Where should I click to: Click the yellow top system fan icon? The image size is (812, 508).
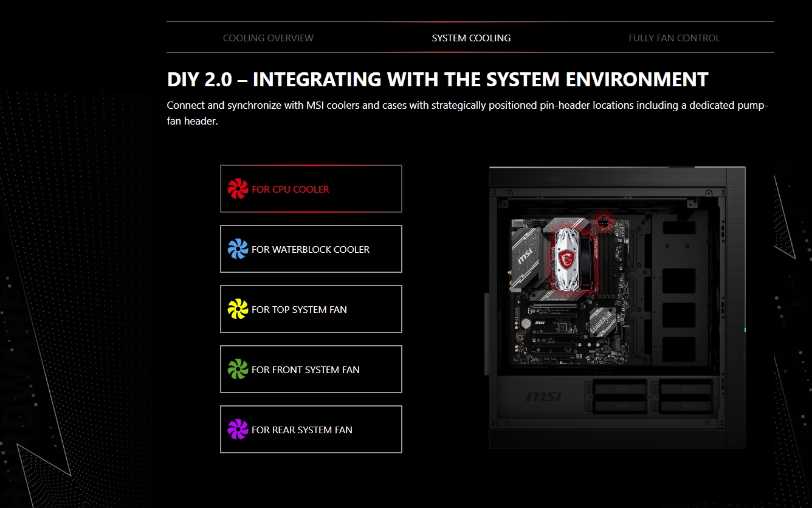(238, 309)
